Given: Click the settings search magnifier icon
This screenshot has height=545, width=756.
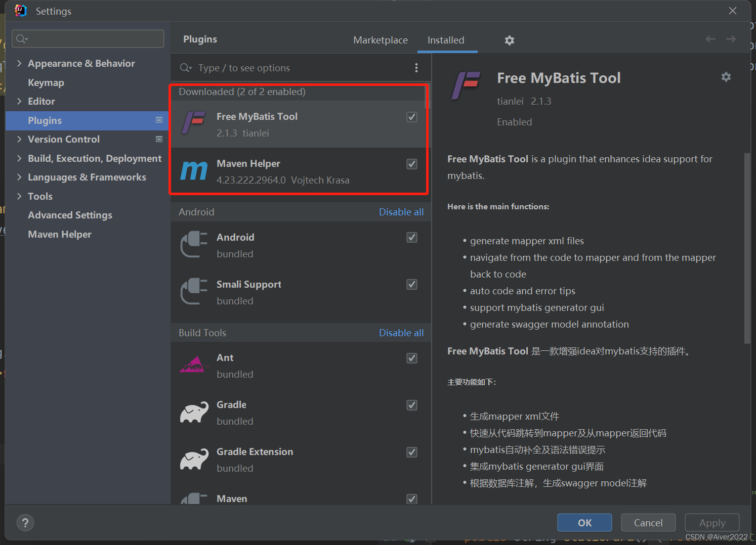Looking at the screenshot, I should click(21, 38).
